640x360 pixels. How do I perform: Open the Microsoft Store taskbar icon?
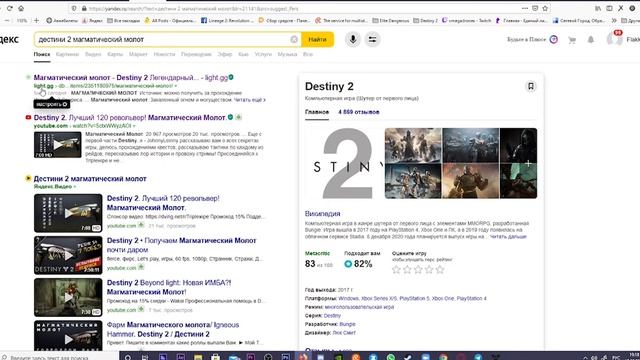pyautogui.click(x=216, y=357)
